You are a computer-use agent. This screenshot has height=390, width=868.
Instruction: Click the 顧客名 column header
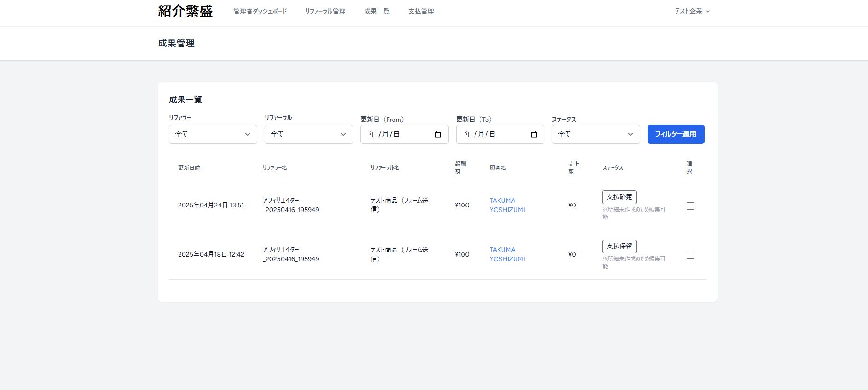click(x=498, y=168)
